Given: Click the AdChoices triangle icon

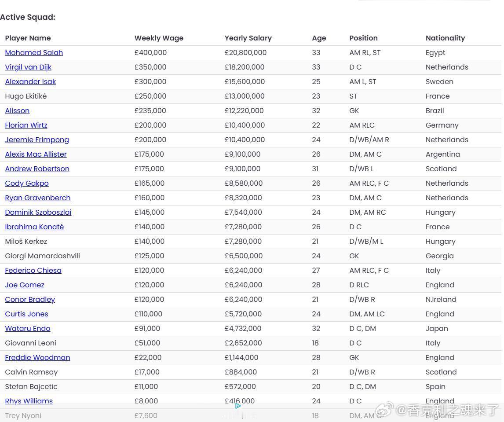Looking at the screenshot, I should point(238,406).
